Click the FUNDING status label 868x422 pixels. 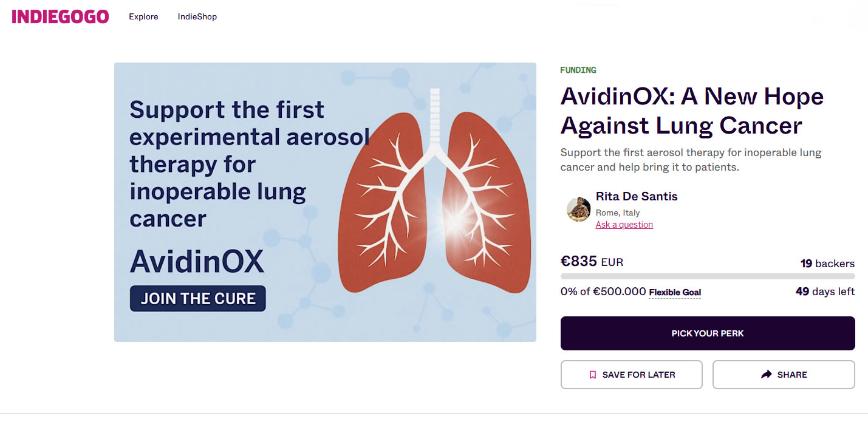[578, 70]
